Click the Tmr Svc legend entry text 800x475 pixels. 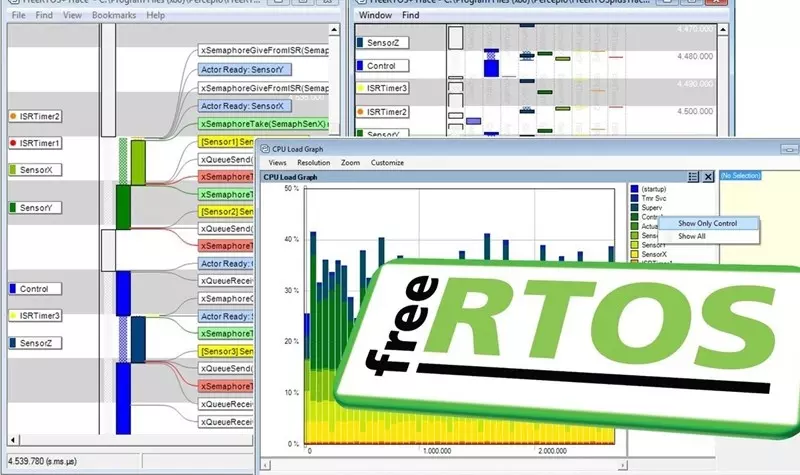coord(654,198)
